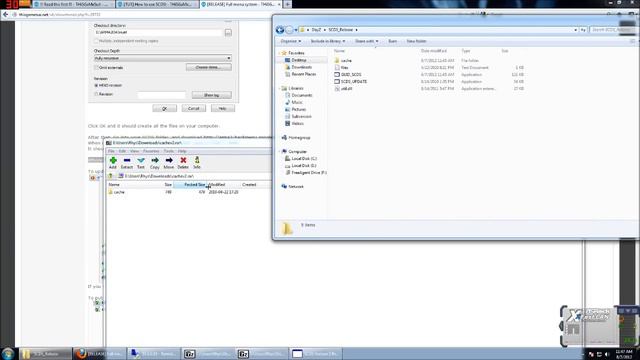Open Homegroup in Explorer sidebar
The image size is (640, 360).
click(296, 138)
